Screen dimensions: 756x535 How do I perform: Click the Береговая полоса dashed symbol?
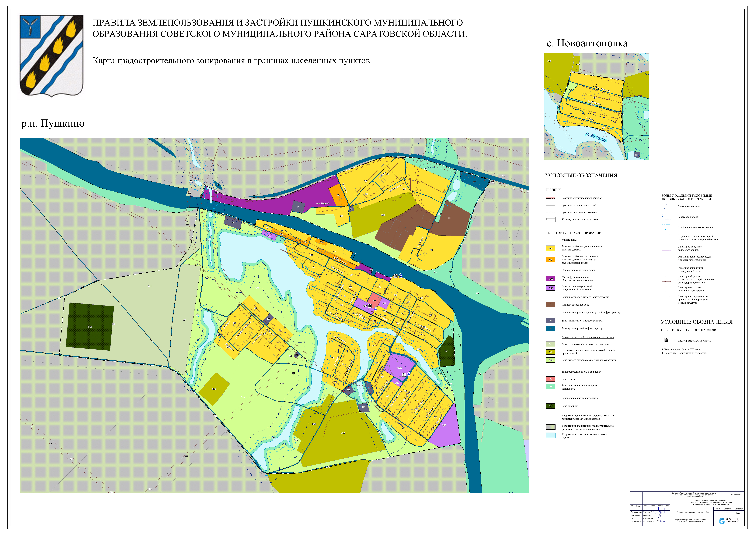coord(666,217)
